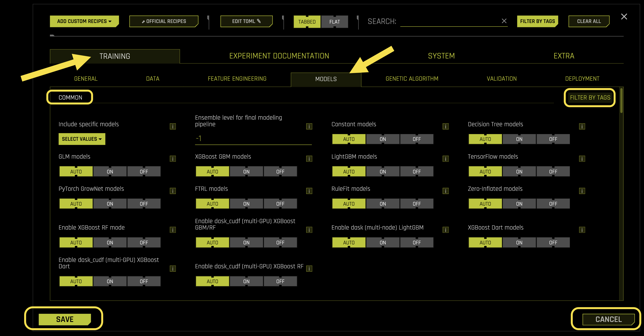Click Edit TOML button
The image size is (644, 336).
pos(246,21)
